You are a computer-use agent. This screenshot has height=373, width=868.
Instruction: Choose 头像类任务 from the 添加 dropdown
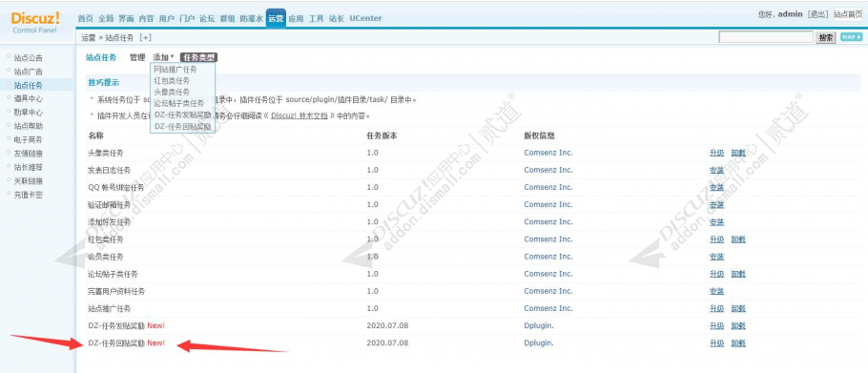coord(172,92)
